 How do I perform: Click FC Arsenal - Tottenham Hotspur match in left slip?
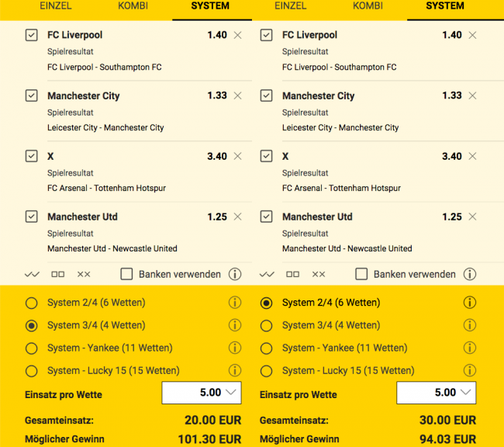coord(106,188)
